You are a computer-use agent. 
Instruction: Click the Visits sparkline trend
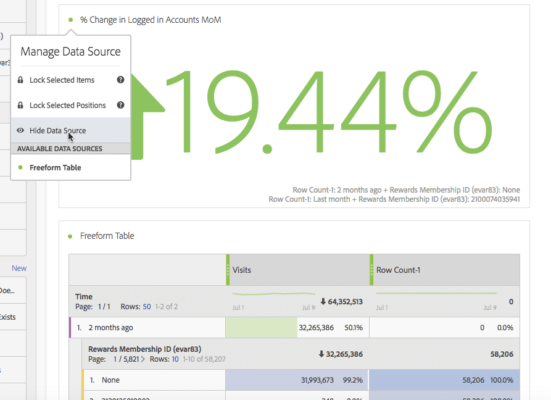click(x=274, y=293)
